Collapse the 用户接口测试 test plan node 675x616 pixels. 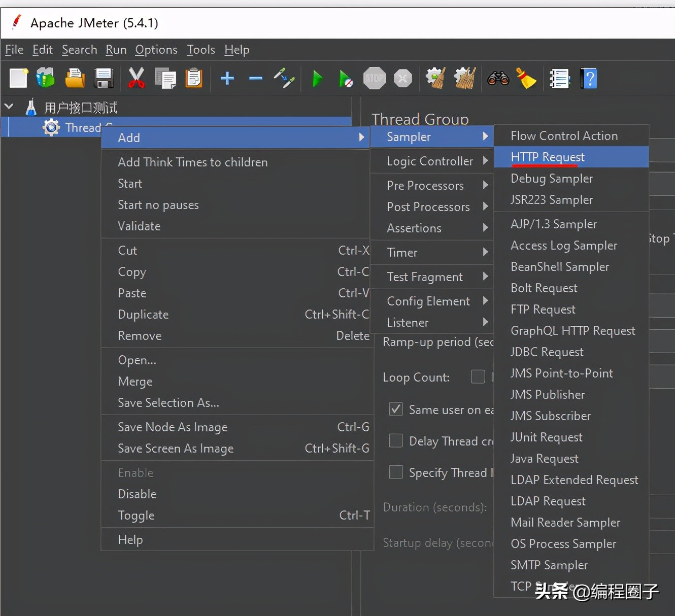pos(9,107)
